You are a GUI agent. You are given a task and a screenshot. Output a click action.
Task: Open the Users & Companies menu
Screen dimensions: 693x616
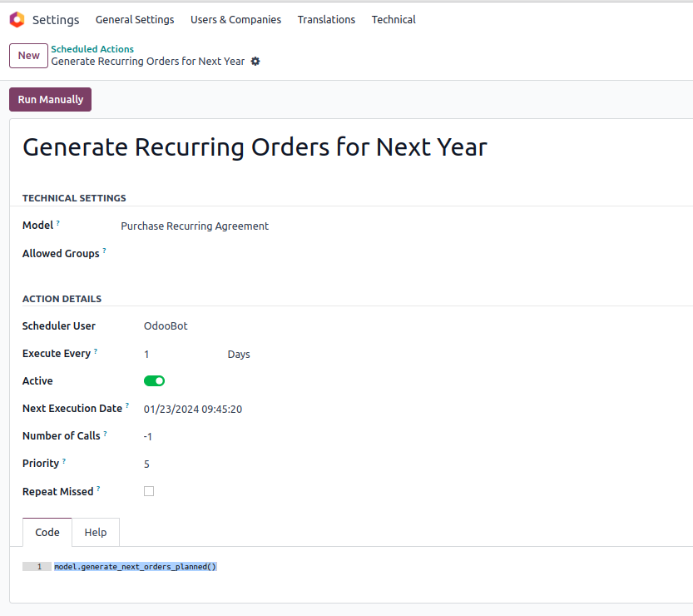pyautogui.click(x=235, y=20)
